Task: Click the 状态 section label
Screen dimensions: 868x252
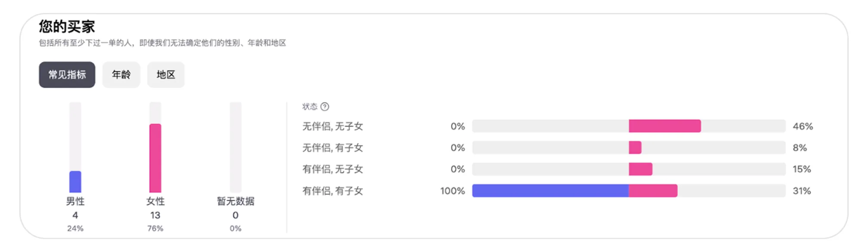Action: pos(310,106)
